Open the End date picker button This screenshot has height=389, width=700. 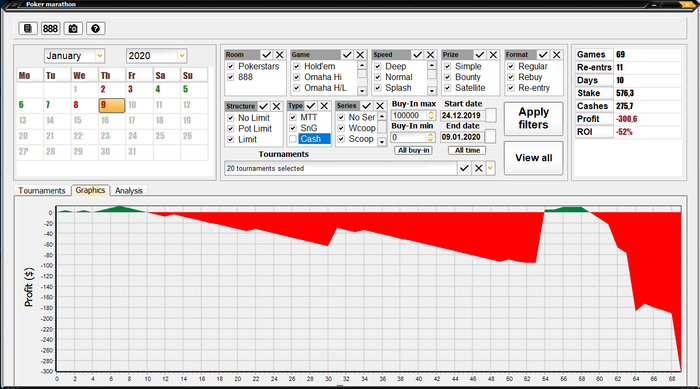490,137
